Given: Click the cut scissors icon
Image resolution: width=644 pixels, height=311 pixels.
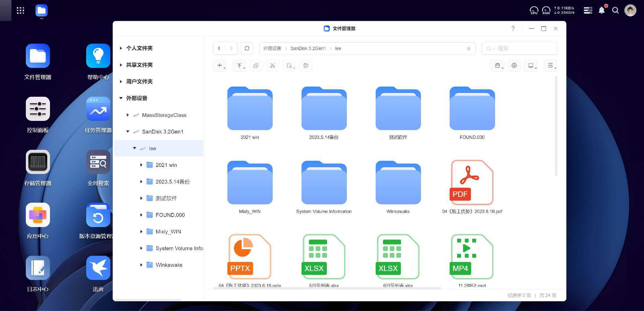Looking at the screenshot, I should 272,65.
